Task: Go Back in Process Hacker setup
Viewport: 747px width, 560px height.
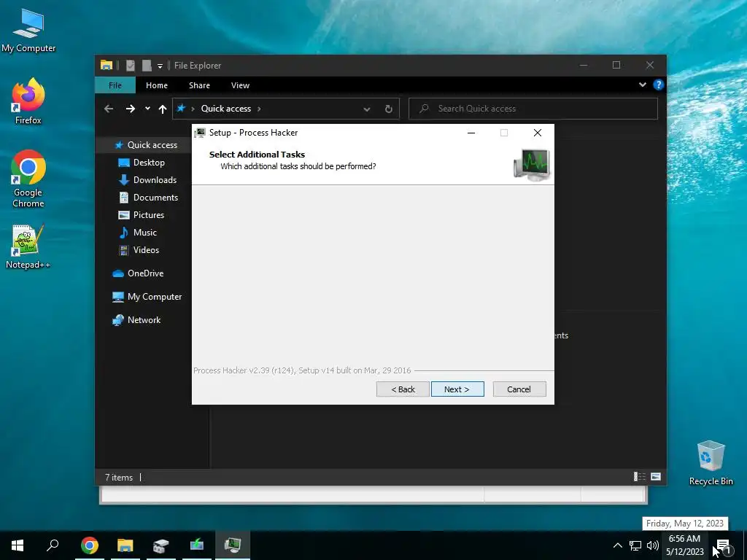Action: click(x=403, y=389)
